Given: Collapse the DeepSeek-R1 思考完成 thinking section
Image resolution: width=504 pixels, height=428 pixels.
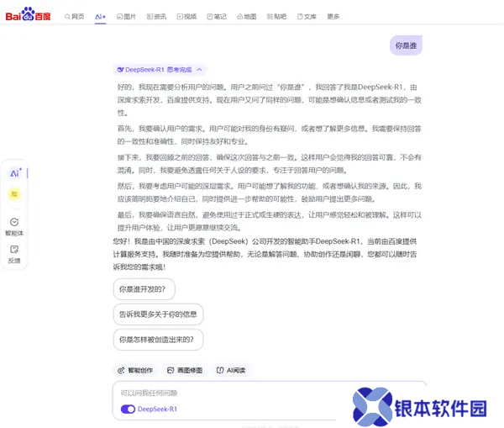Looking at the screenshot, I should point(200,70).
